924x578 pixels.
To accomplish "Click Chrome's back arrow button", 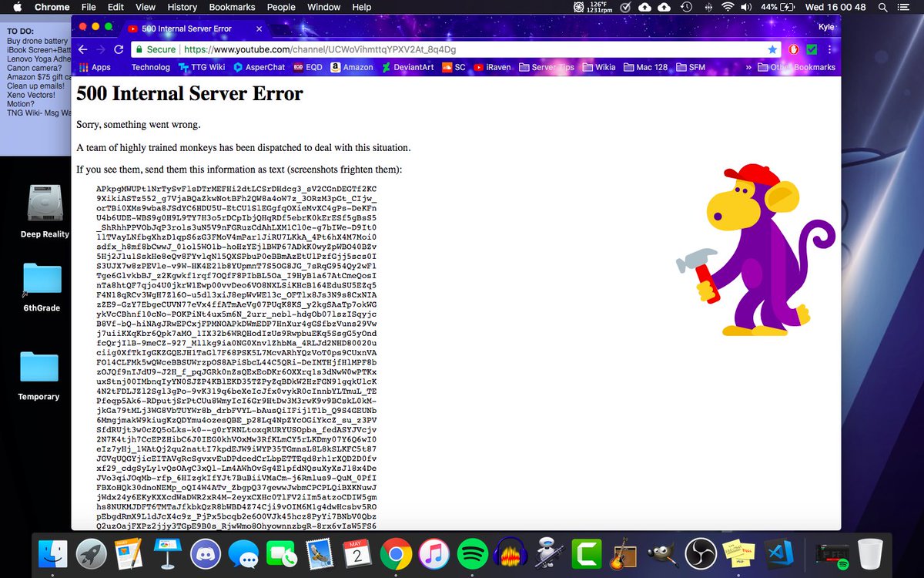I will click(x=82, y=49).
